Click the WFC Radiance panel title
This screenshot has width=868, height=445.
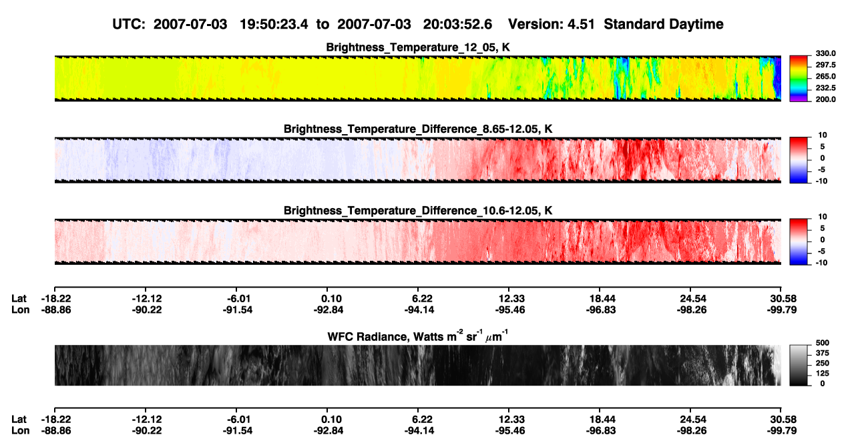click(x=418, y=336)
